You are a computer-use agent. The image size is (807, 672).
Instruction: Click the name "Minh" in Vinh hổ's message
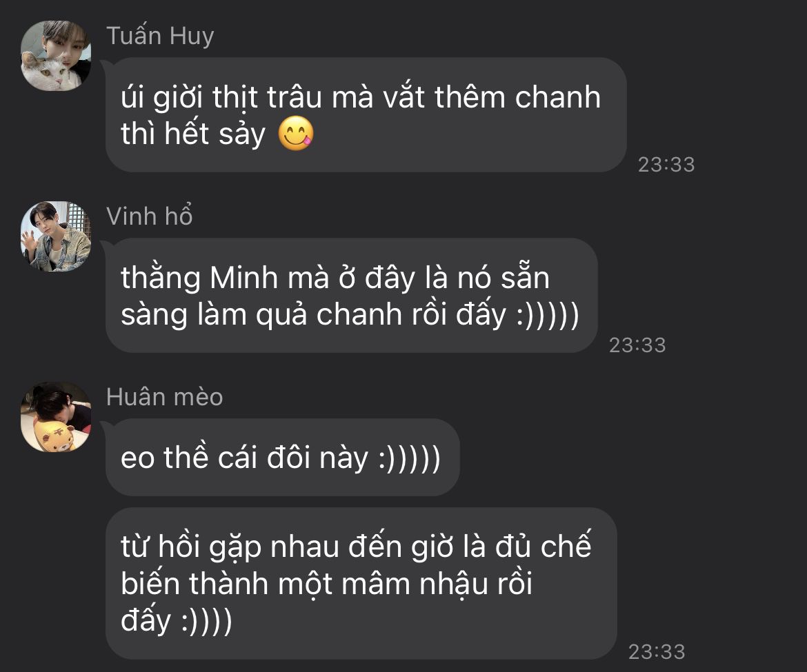pyautogui.click(x=244, y=278)
